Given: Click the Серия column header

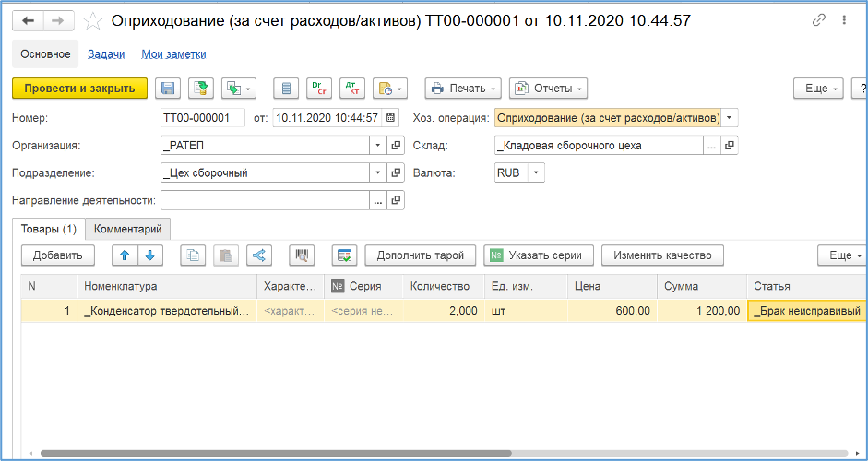Looking at the screenshot, I should (x=363, y=286).
